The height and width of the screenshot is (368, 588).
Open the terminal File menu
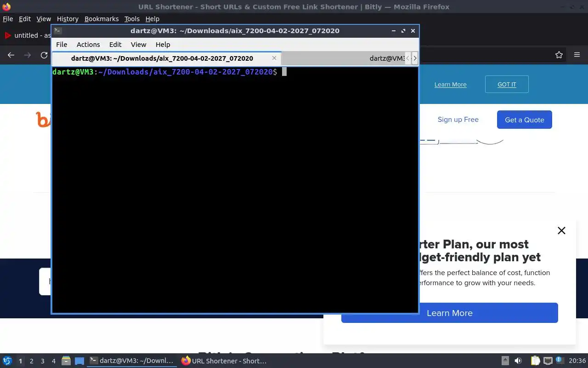click(62, 45)
